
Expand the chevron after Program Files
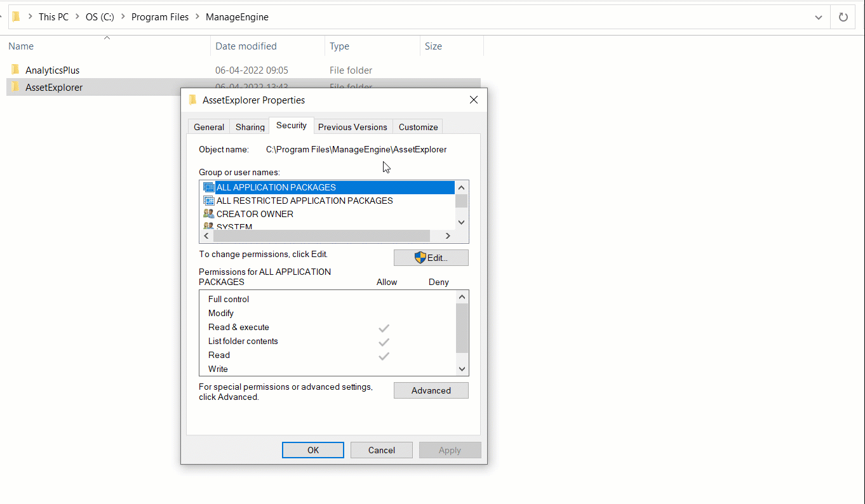(198, 17)
